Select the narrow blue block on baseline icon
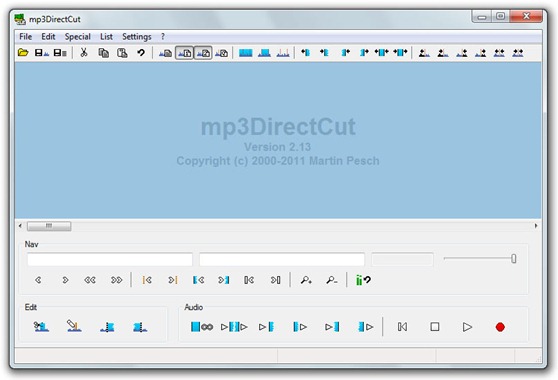Screen dimensions: 558x380 264,53
